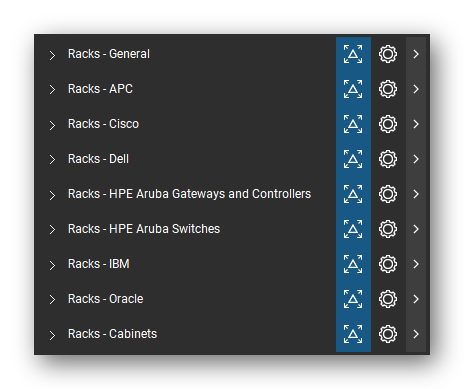Open right arrow for HPE Aruba Gateways and Controllers

click(416, 194)
